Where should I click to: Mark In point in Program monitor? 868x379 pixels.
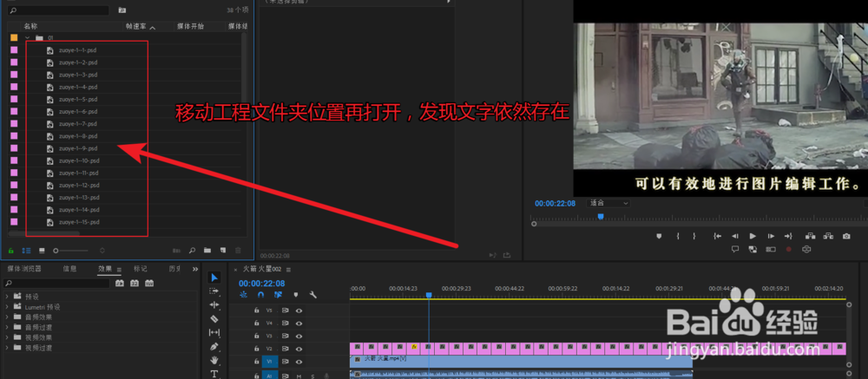click(x=678, y=236)
